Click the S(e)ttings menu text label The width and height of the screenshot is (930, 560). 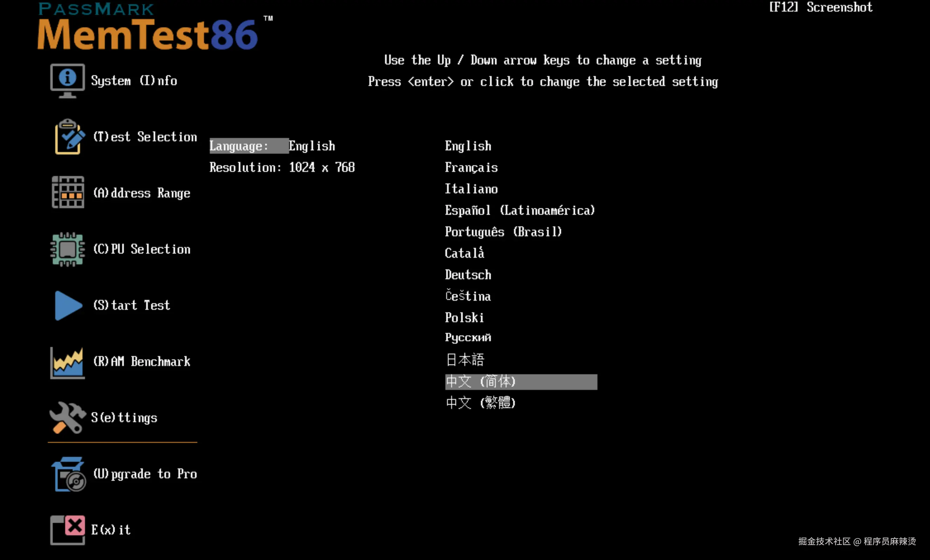tap(124, 418)
